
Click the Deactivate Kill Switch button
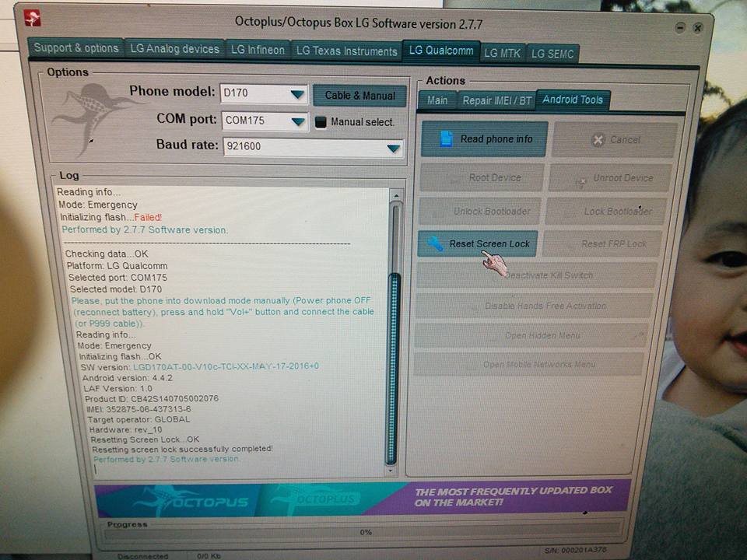(537, 275)
